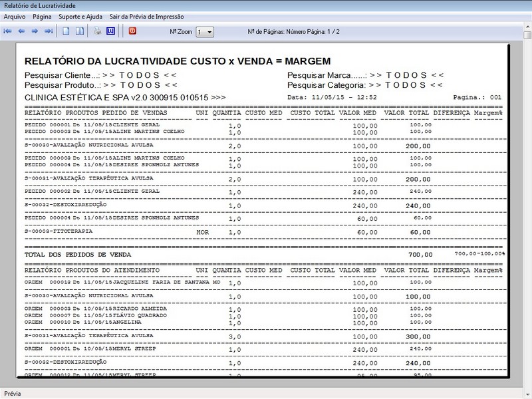Click the printer icon

[x=97, y=31]
